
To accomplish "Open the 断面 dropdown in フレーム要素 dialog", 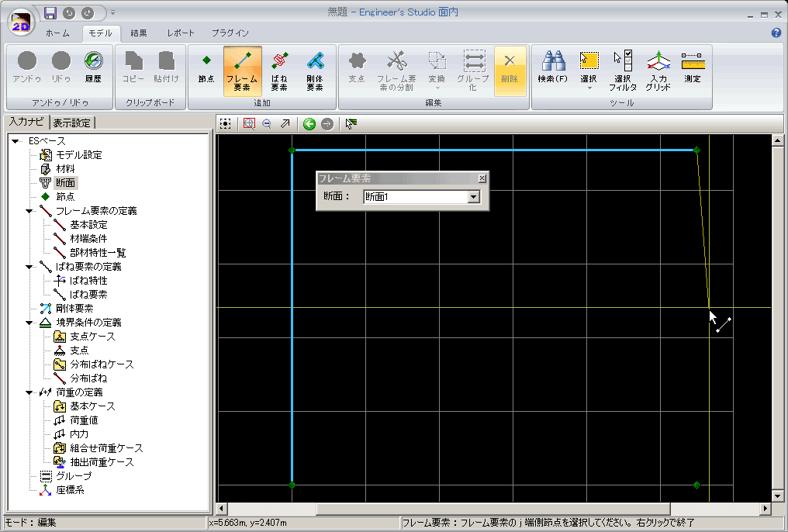I will pos(473,197).
